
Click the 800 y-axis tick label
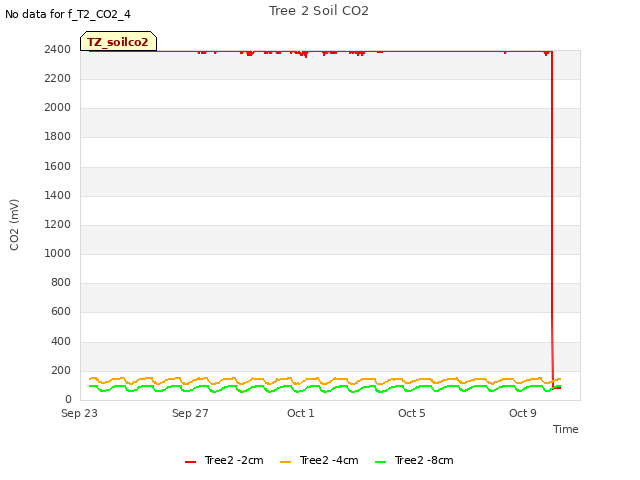tap(61, 282)
